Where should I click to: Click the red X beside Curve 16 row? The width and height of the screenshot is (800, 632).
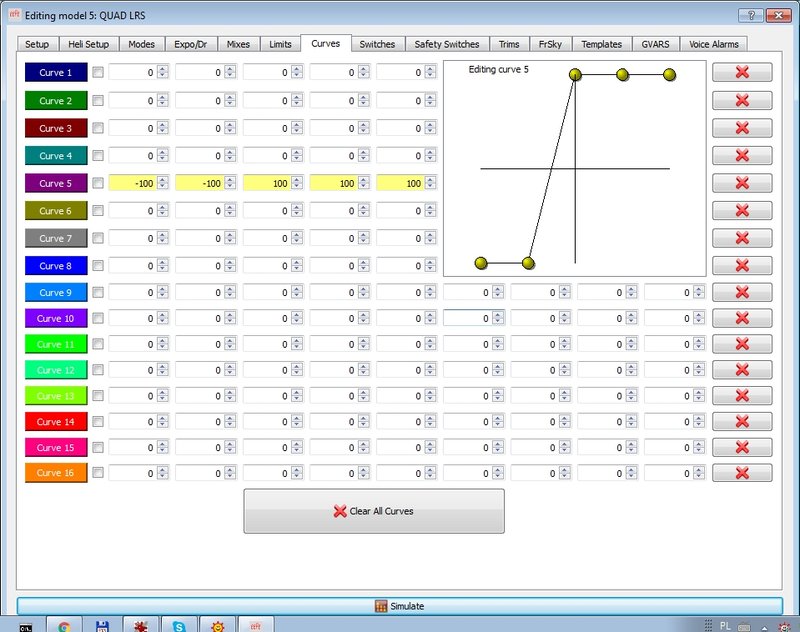[742, 473]
